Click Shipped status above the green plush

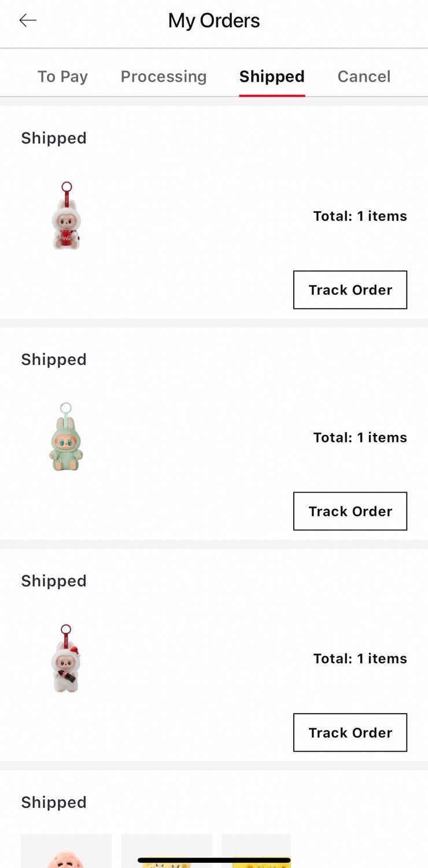tap(54, 360)
